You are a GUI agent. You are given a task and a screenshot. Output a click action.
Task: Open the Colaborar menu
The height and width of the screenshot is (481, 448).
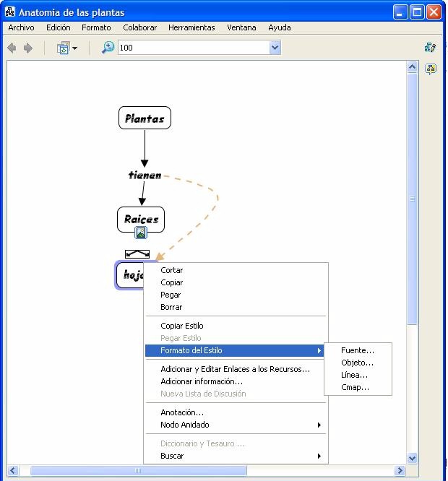click(139, 27)
